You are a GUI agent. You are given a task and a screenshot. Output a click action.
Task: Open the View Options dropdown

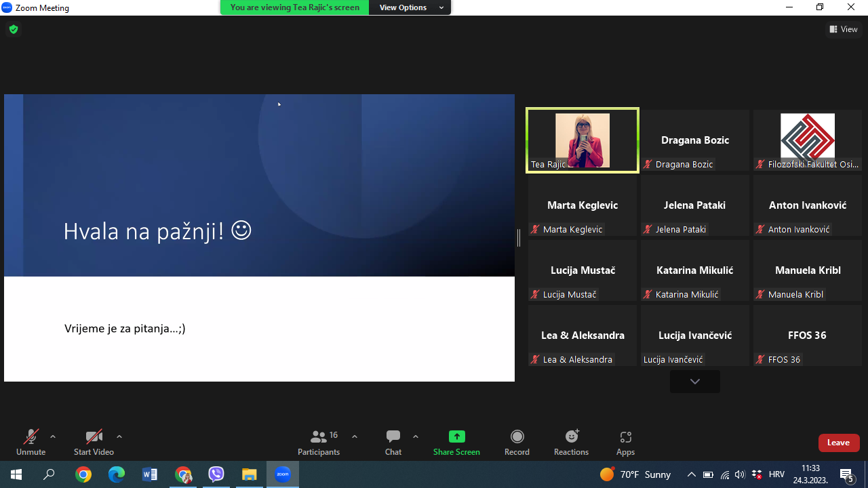pyautogui.click(x=410, y=7)
